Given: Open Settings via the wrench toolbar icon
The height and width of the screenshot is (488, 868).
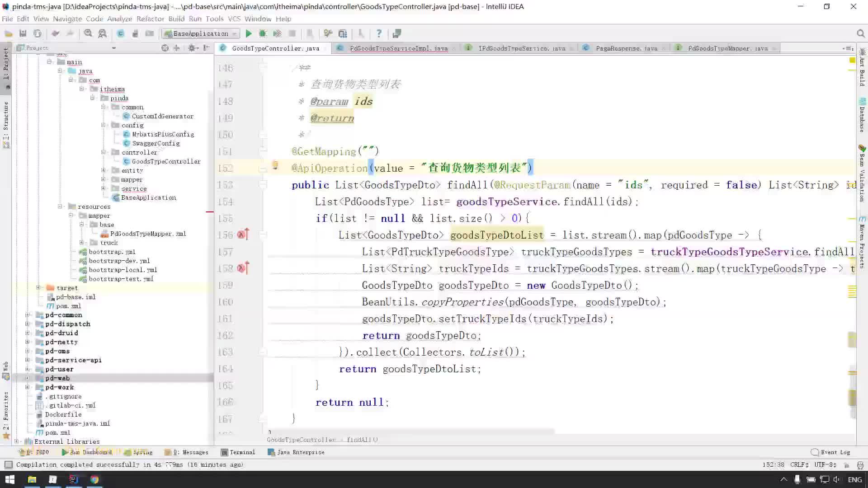Looking at the screenshot, I should coord(328,33).
